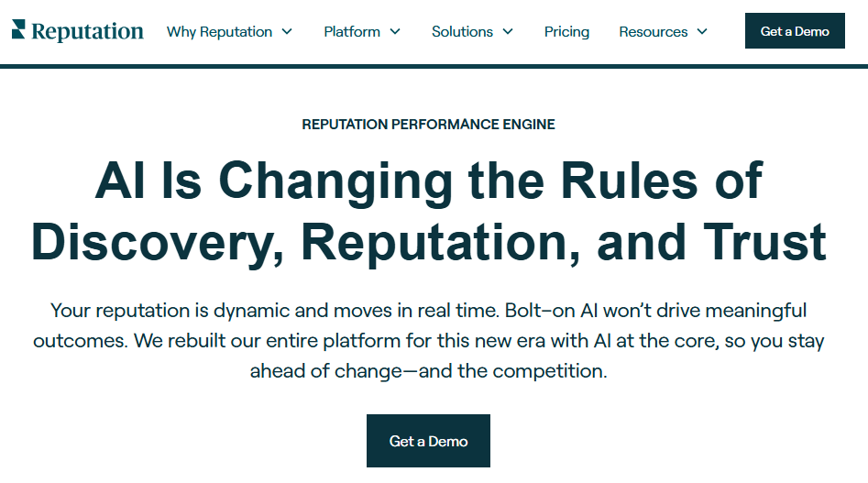Expand the chevron next to Platform
The image size is (868, 483).
tap(395, 31)
